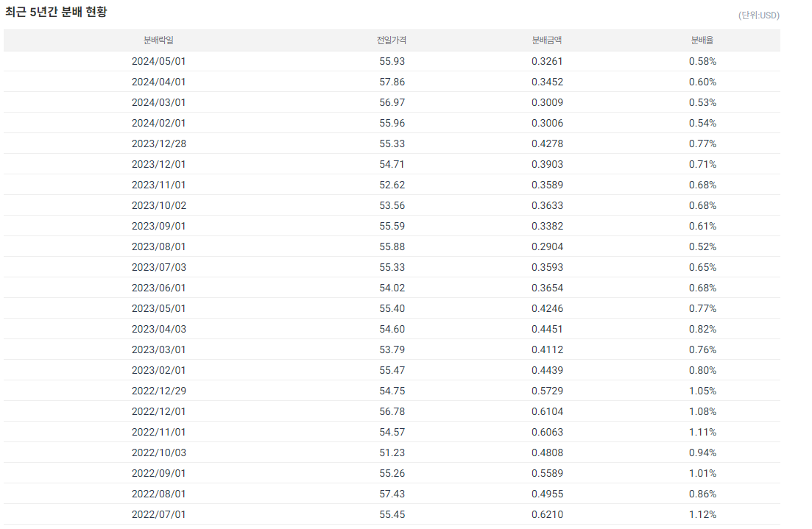Screen dimensions: 812x529
Task: Select the price 54.02
Action: coord(392,288)
